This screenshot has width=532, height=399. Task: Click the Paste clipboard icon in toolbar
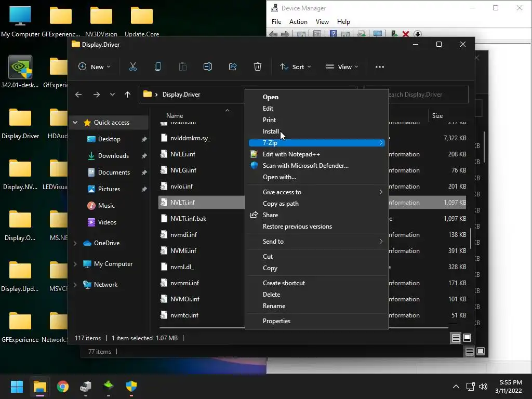click(x=182, y=67)
